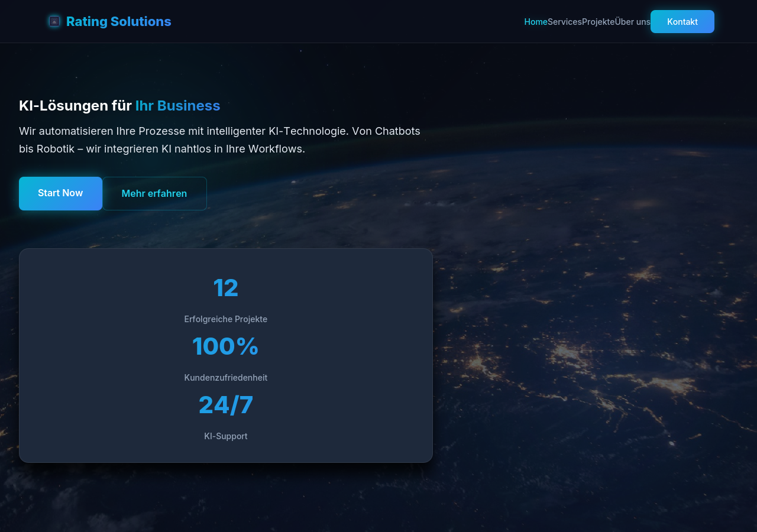This screenshot has height=532, width=757.
Task: Open the Services nav item
Action: (565, 22)
